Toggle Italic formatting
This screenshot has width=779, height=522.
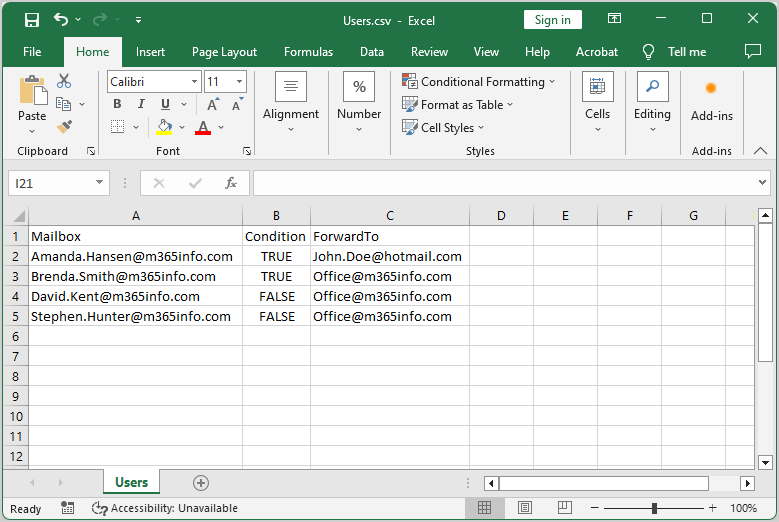(x=141, y=104)
